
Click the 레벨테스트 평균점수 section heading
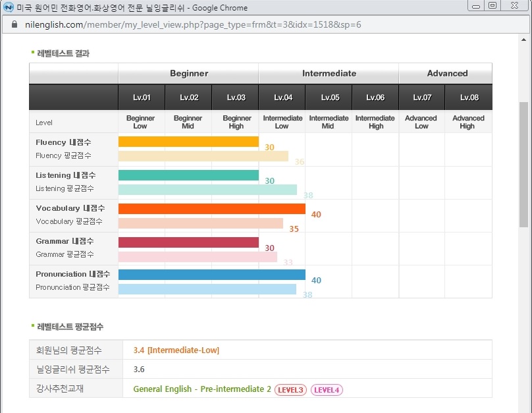click(70, 327)
